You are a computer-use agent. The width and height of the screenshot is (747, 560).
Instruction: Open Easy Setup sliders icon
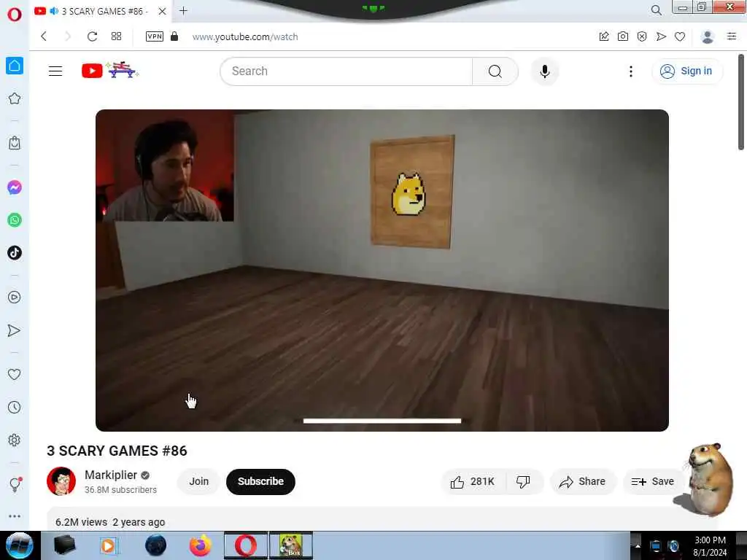pyautogui.click(x=732, y=36)
